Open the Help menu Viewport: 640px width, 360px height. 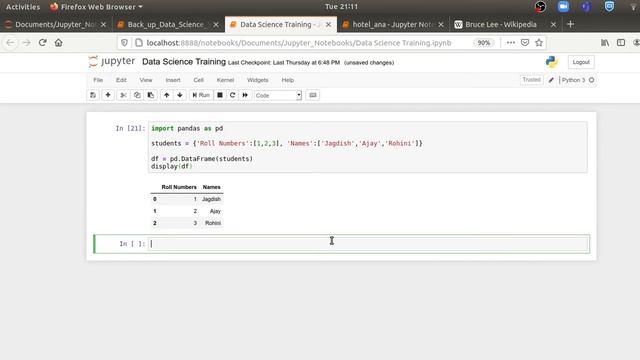(288, 80)
